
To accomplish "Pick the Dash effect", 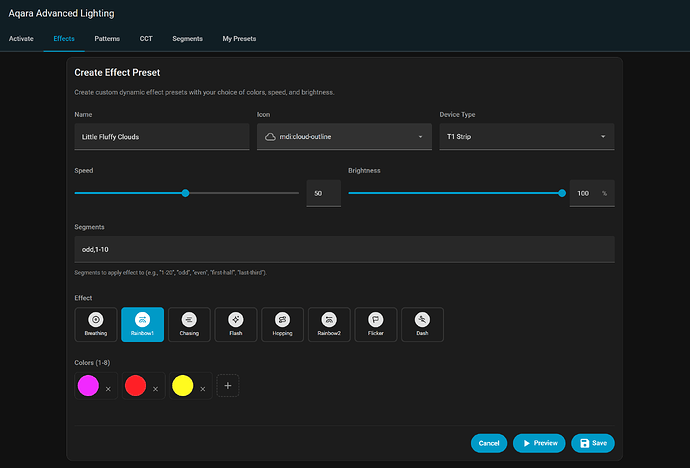I will 422,323.
